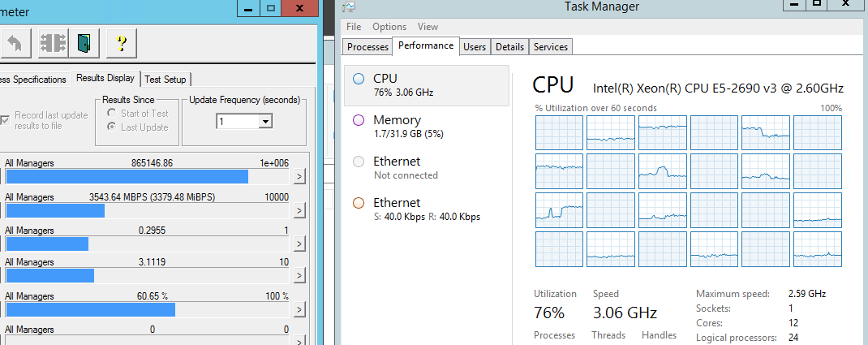868x345 pixels.
Task: Toggle Record last update results to file
Action: coord(6,120)
